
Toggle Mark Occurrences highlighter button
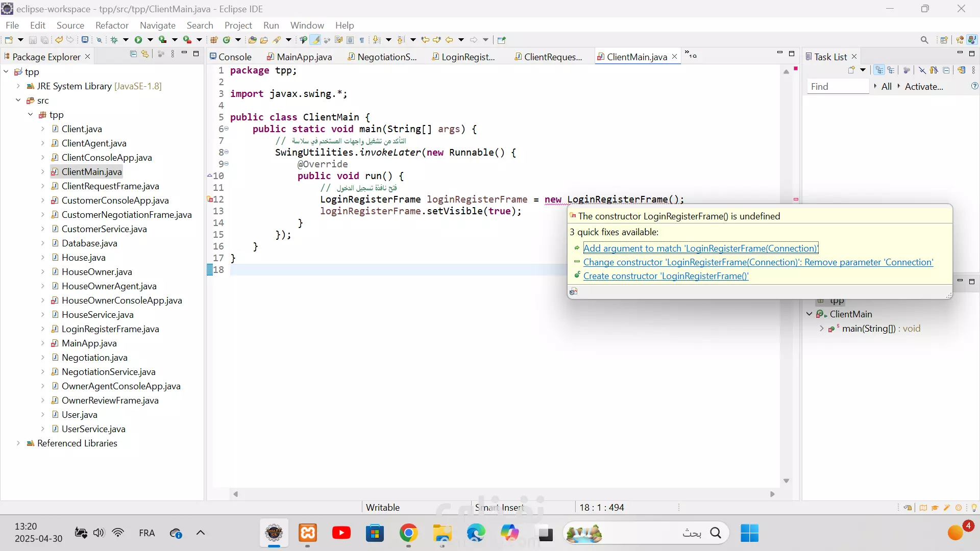(315, 40)
